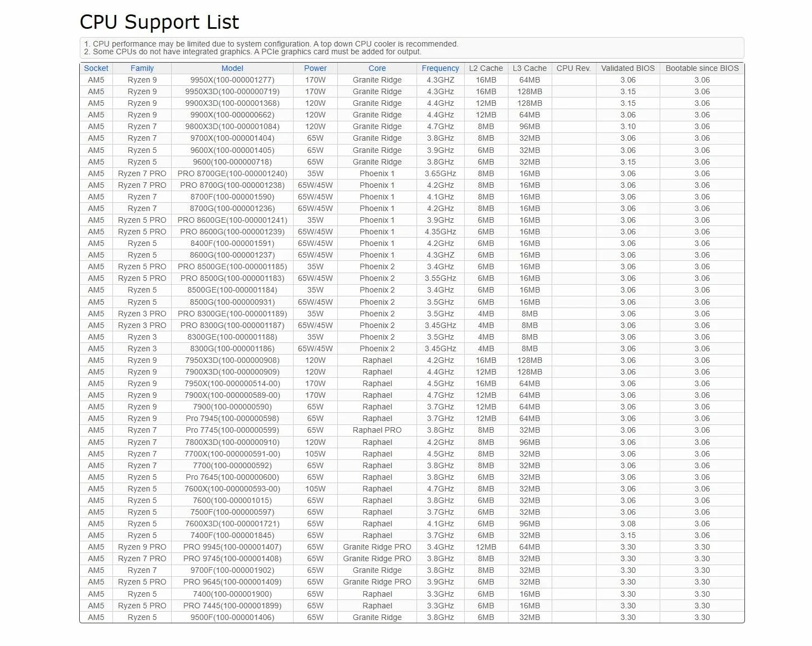The image size is (812, 646).
Task: Select model PRO 9745(100-000001408)
Action: (x=232, y=558)
